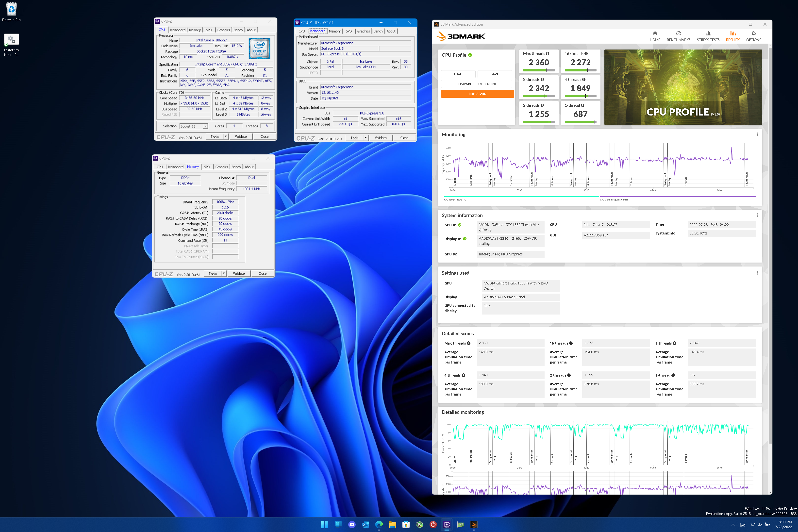Screen dimensions: 798x532
Task: Click the DRAM Frequency value 1068.1 MHz
Action: pos(225,201)
